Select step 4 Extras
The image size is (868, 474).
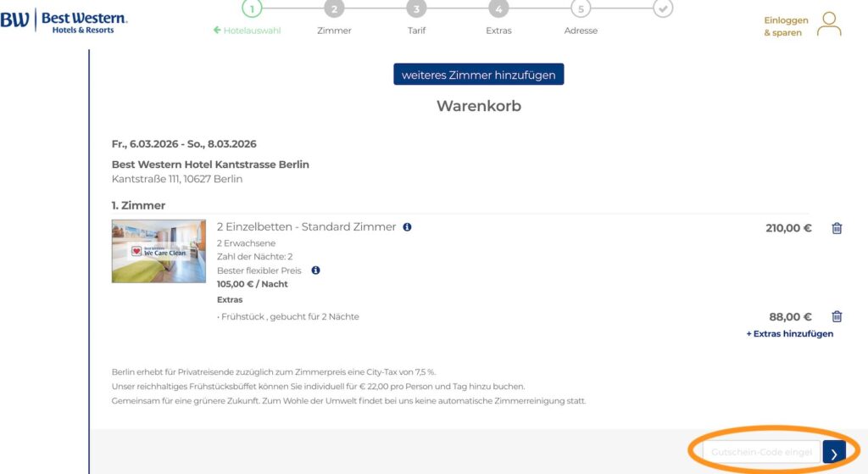pos(498,9)
